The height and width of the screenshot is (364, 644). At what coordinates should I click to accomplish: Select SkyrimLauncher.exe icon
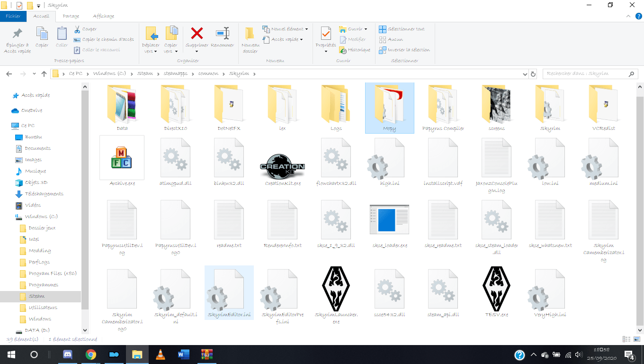[x=336, y=288]
